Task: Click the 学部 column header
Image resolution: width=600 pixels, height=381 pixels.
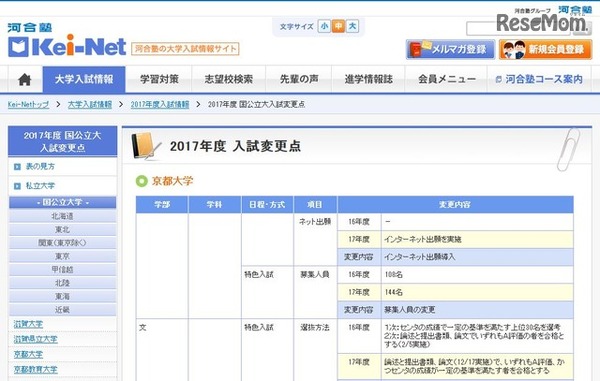Action: click(162, 205)
